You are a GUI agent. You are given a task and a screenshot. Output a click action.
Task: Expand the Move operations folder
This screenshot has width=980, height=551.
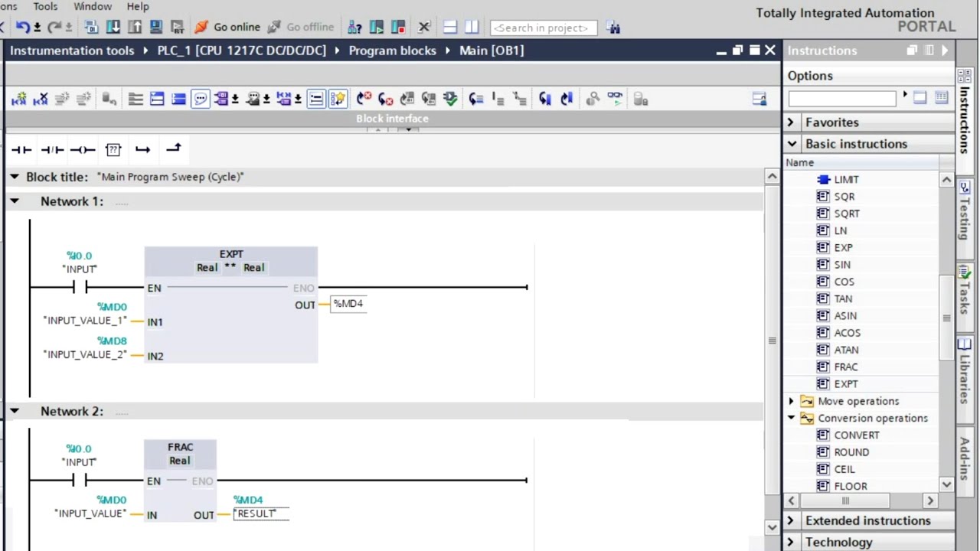pyautogui.click(x=791, y=401)
